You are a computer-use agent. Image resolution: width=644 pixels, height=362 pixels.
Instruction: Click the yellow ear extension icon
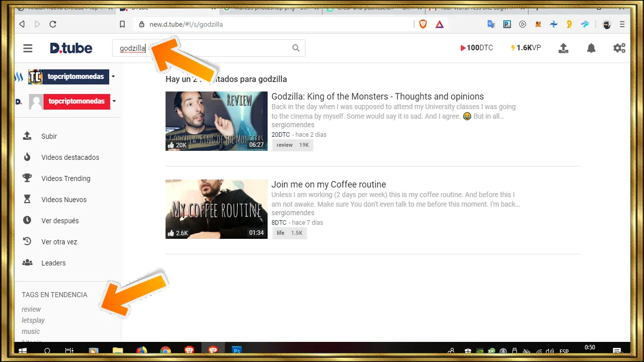tap(569, 24)
